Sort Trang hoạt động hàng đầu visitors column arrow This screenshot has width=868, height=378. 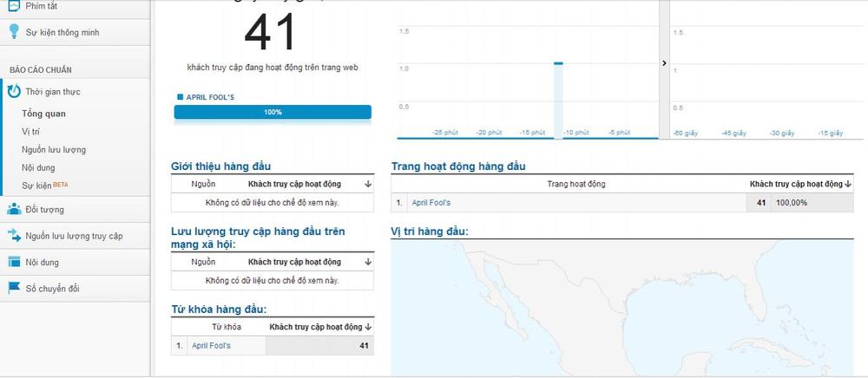pyautogui.click(x=847, y=184)
